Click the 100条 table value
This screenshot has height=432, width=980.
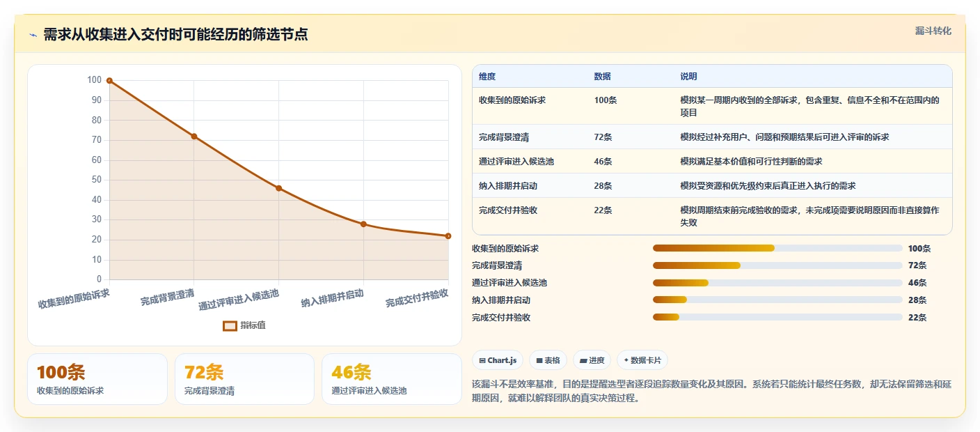(606, 100)
